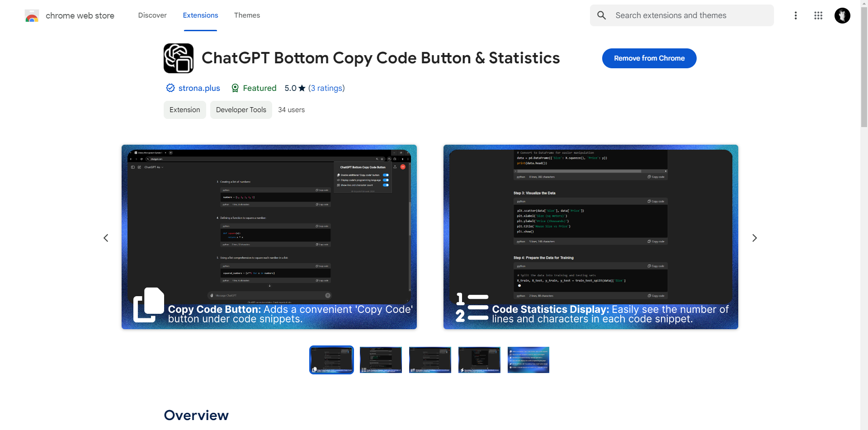Click the 34 users text

pos(292,110)
